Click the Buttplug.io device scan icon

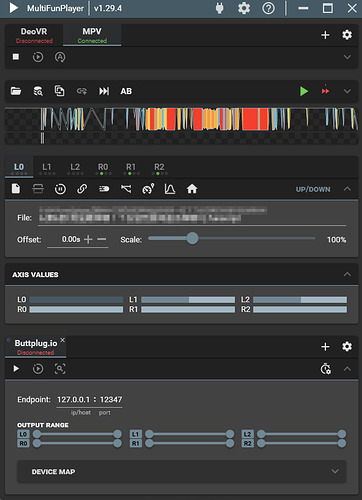click(x=60, y=369)
